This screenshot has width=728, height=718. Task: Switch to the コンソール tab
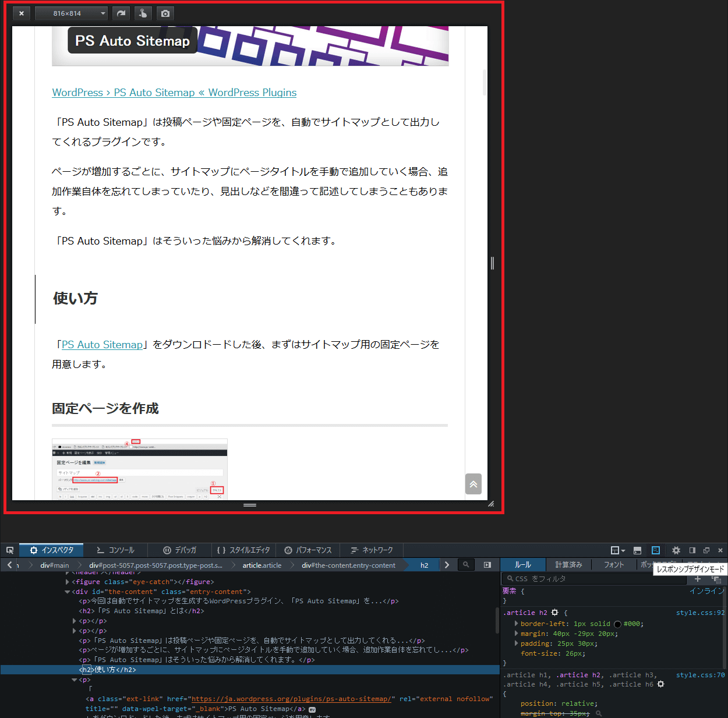click(x=115, y=550)
